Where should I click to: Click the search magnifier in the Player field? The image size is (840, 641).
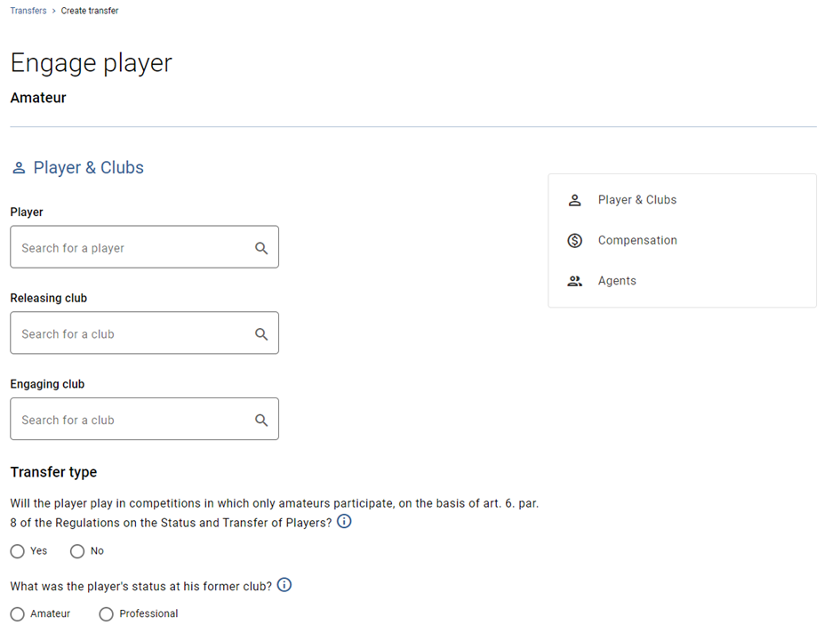[x=261, y=248]
